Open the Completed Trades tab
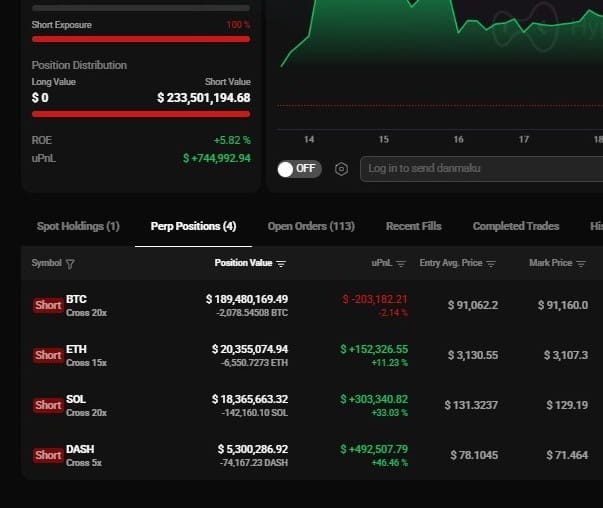 coord(516,226)
